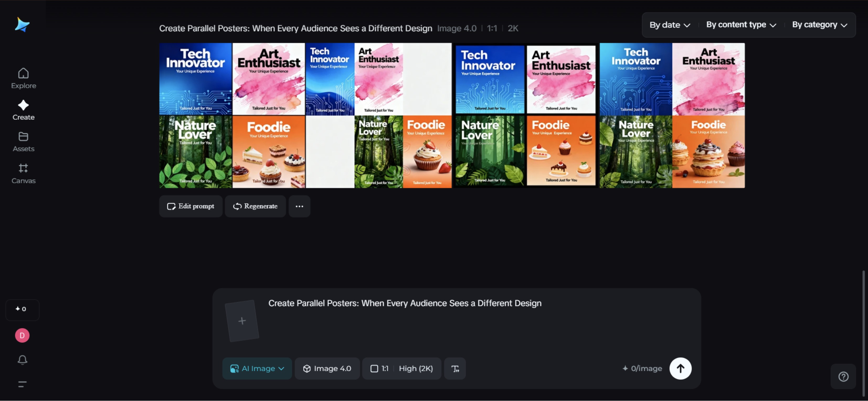The width and height of the screenshot is (868, 401).
Task: Add a reference image via plus tile
Action: (x=242, y=321)
